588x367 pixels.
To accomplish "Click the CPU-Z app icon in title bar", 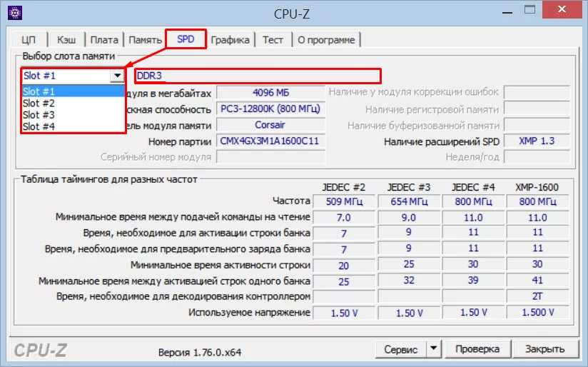I will point(14,13).
